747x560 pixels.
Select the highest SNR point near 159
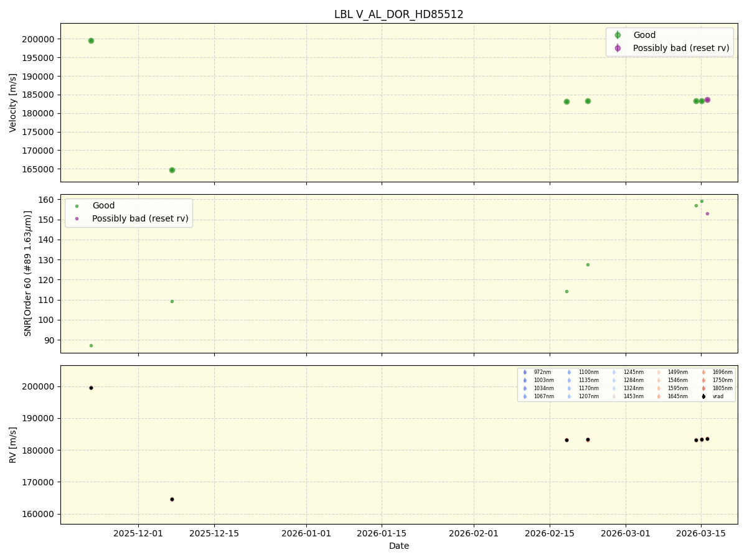[702, 201]
